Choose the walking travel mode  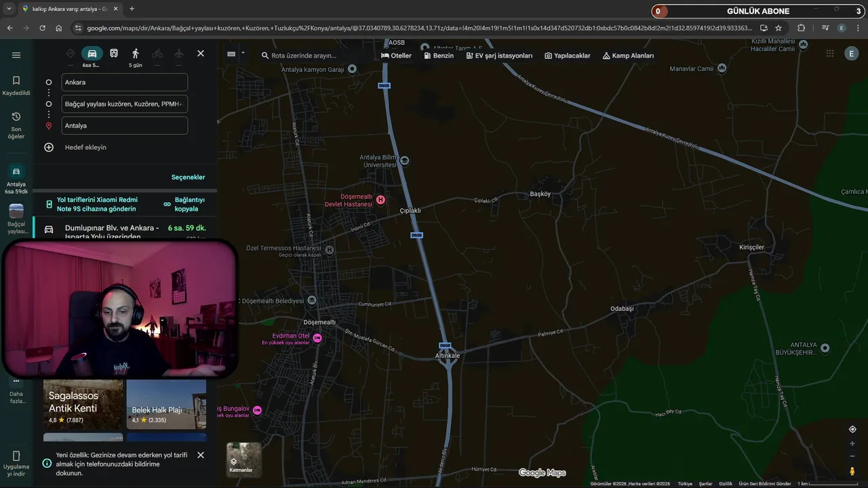[136, 54]
